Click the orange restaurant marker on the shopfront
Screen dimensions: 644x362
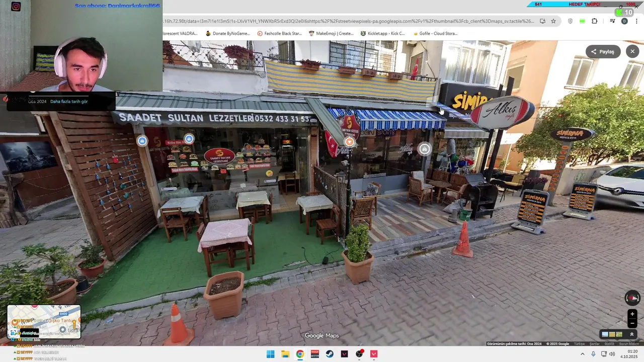pos(349,142)
